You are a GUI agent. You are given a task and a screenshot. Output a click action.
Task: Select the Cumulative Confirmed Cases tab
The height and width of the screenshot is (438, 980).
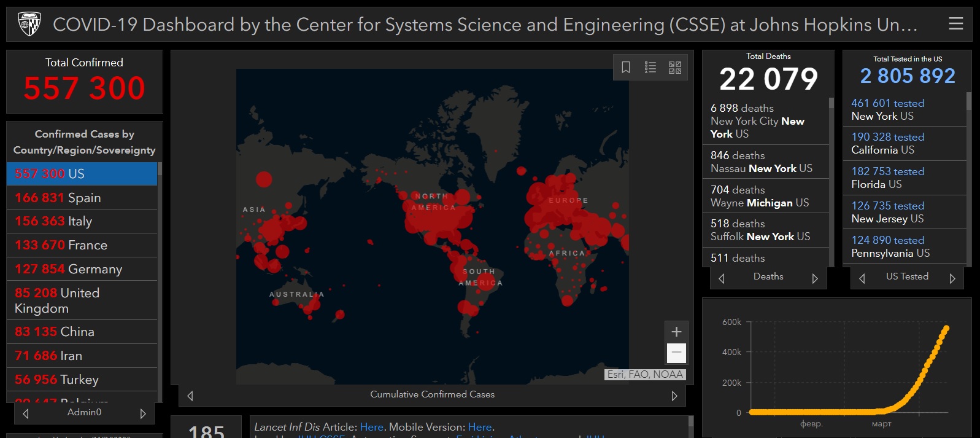tap(432, 394)
